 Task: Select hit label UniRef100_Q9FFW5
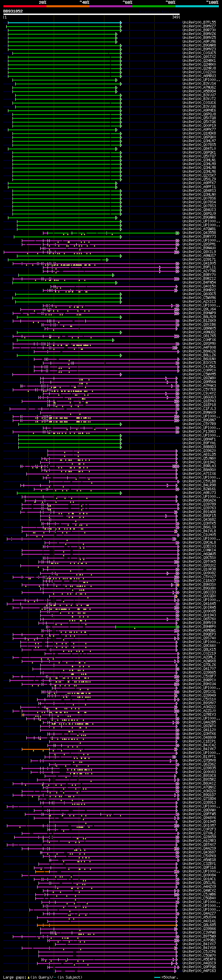click(x=199, y=814)
